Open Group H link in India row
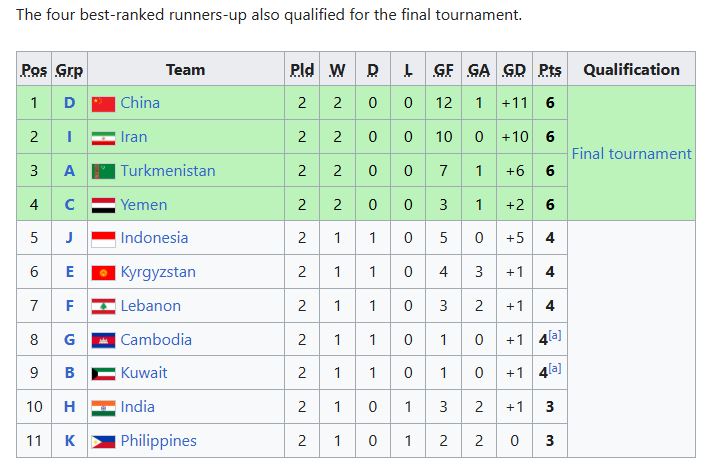The height and width of the screenshot is (466, 708). (x=69, y=406)
